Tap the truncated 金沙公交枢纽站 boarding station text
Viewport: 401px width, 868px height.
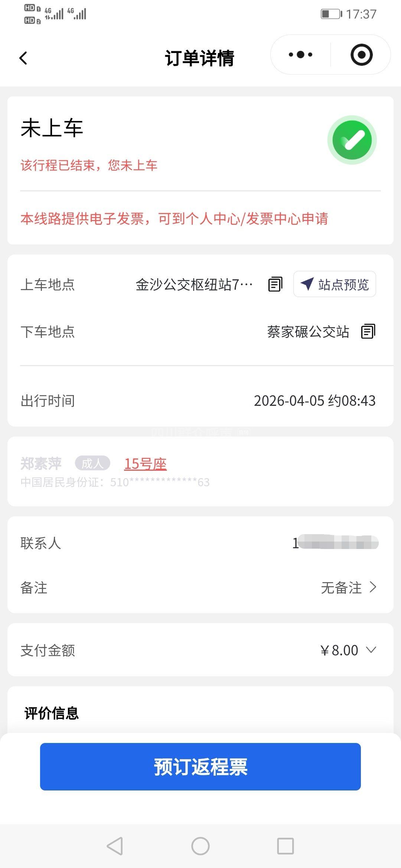[x=194, y=285]
